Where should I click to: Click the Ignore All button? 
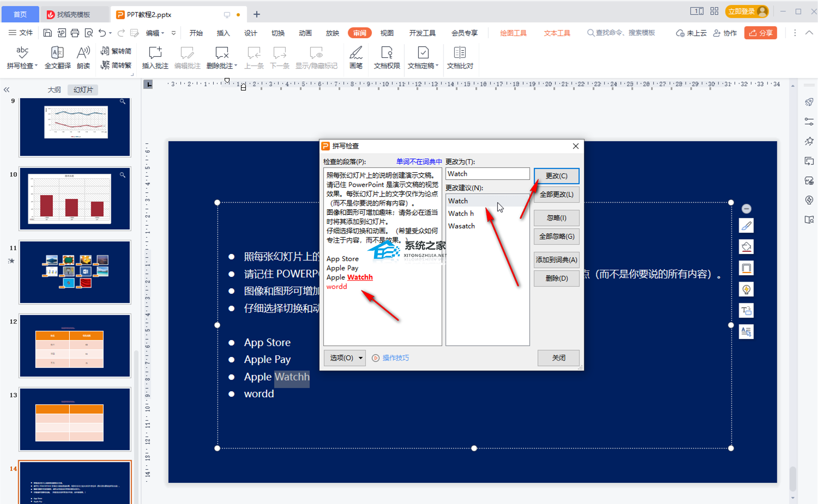point(556,236)
